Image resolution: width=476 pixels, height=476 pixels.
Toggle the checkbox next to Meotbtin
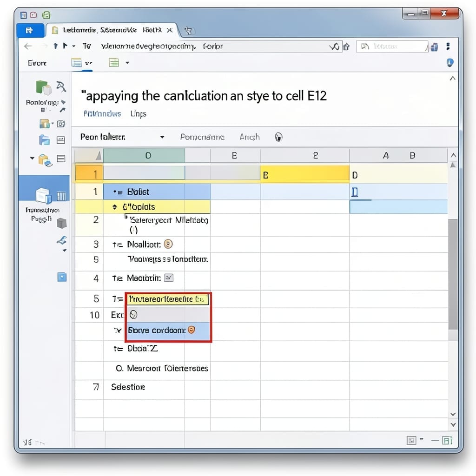[x=169, y=278]
